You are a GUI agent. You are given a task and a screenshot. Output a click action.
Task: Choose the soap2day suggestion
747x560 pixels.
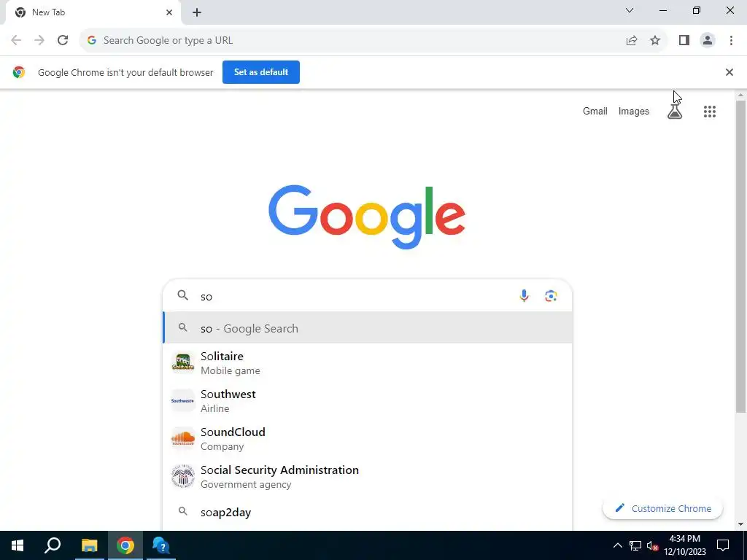pyautogui.click(x=368, y=513)
